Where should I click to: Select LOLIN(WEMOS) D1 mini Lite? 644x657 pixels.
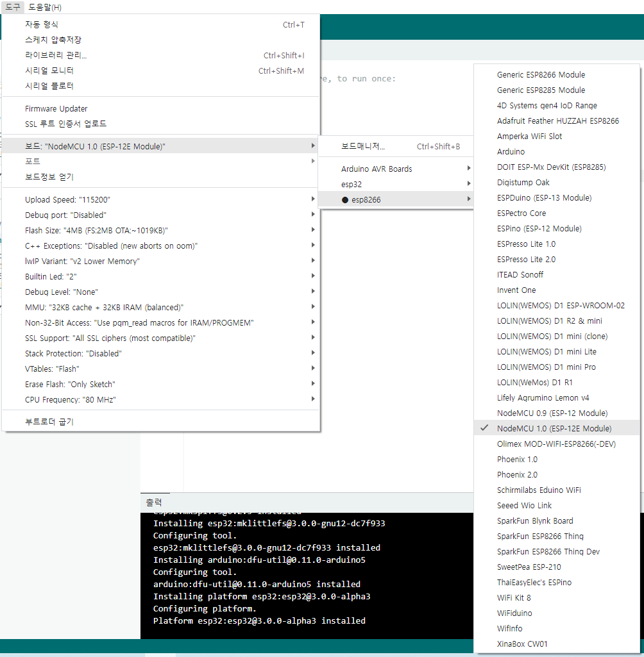tap(557, 351)
